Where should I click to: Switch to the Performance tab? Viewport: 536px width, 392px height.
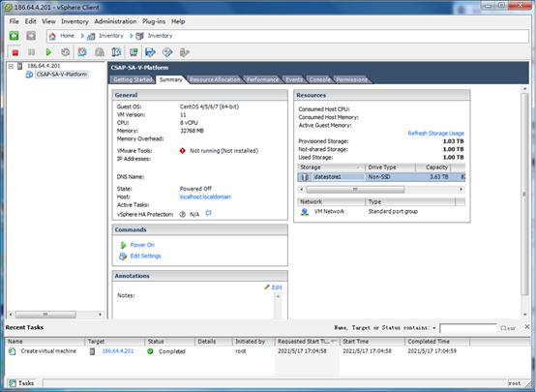point(262,79)
